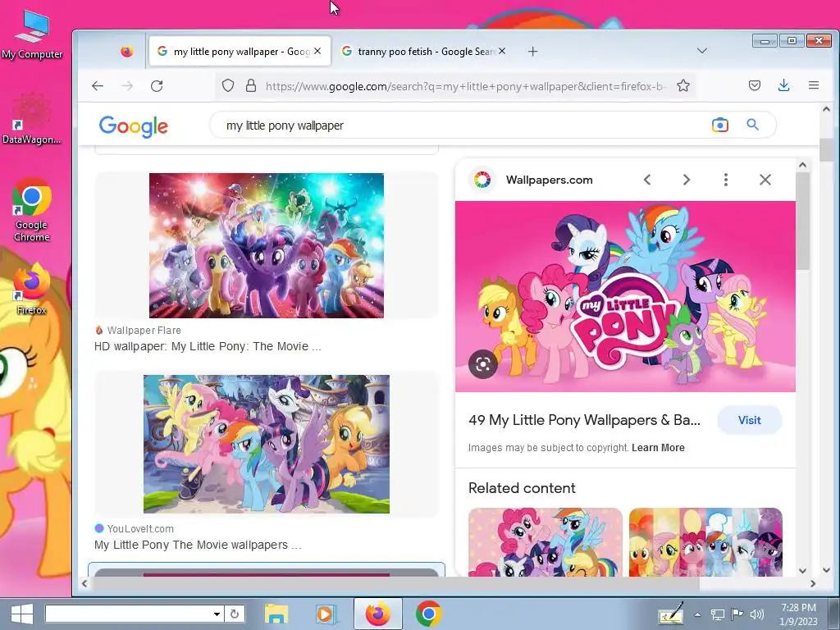
Task: Launch Google Chrome from desktop shortcut
Action: pos(32,210)
